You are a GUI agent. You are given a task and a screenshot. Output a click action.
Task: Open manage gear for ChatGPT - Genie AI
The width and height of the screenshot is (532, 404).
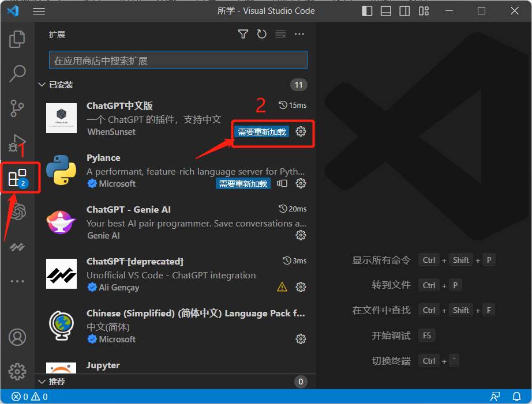click(301, 235)
